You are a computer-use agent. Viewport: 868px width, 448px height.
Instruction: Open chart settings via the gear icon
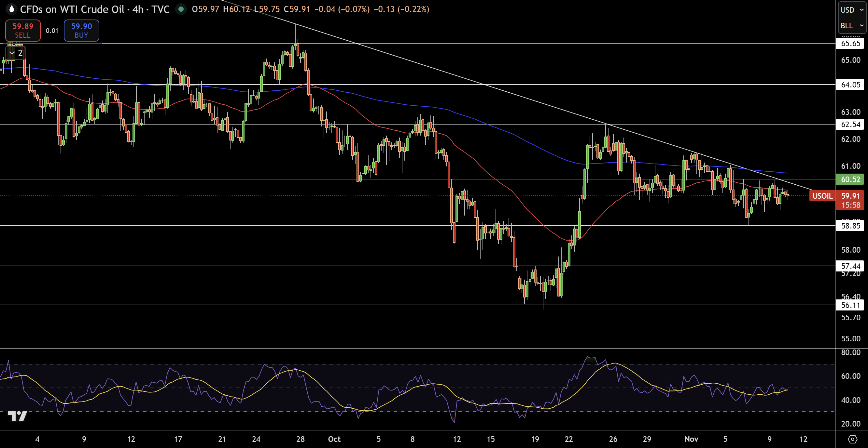tap(853, 439)
